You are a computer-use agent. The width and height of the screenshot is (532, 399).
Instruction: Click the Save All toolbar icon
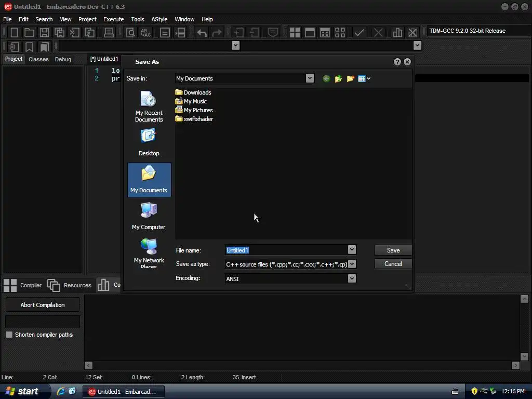point(59,33)
